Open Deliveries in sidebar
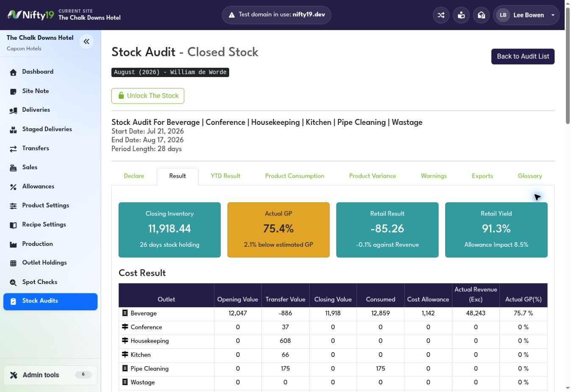The width and height of the screenshot is (571, 392). [50, 110]
